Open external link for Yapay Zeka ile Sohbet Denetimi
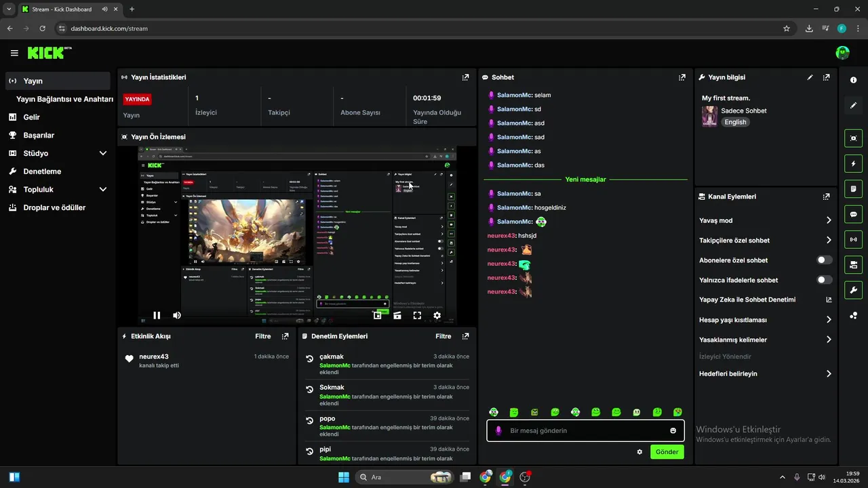This screenshot has width=868, height=488. [829, 300]
